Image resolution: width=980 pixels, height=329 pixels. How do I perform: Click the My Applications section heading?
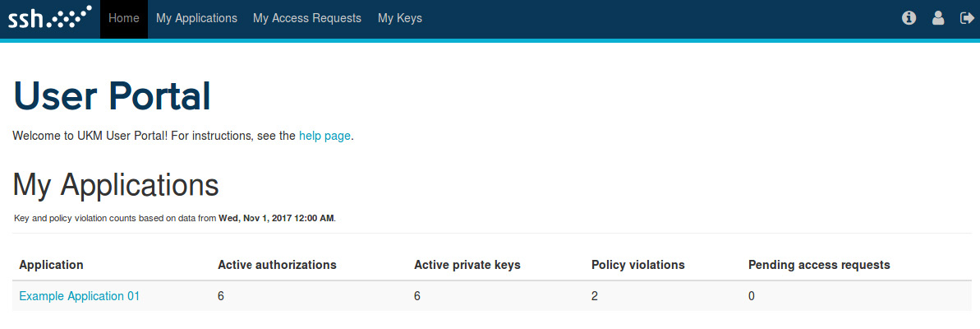tap(116, 185)
